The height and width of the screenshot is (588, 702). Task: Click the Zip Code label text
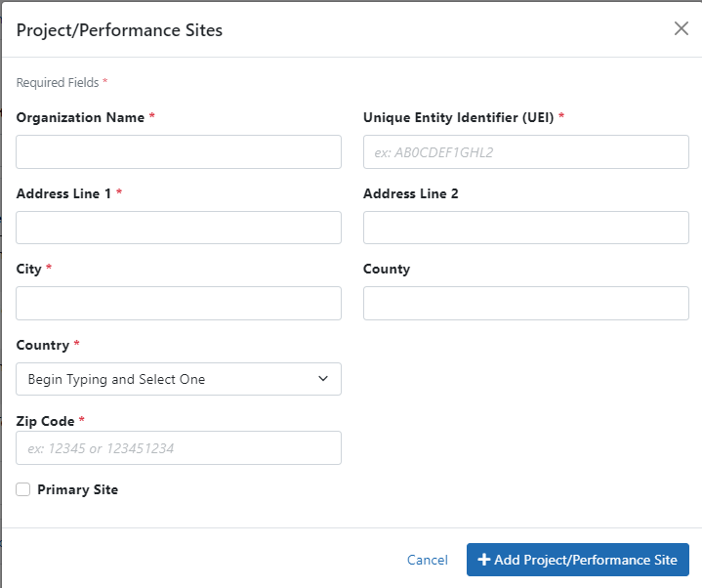point(45,421)
